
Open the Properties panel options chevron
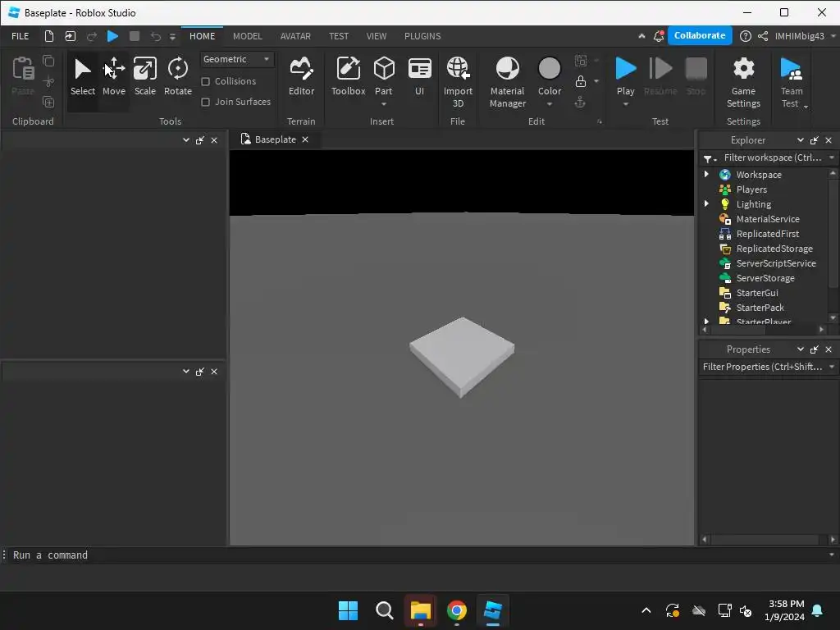click(800, 349)
